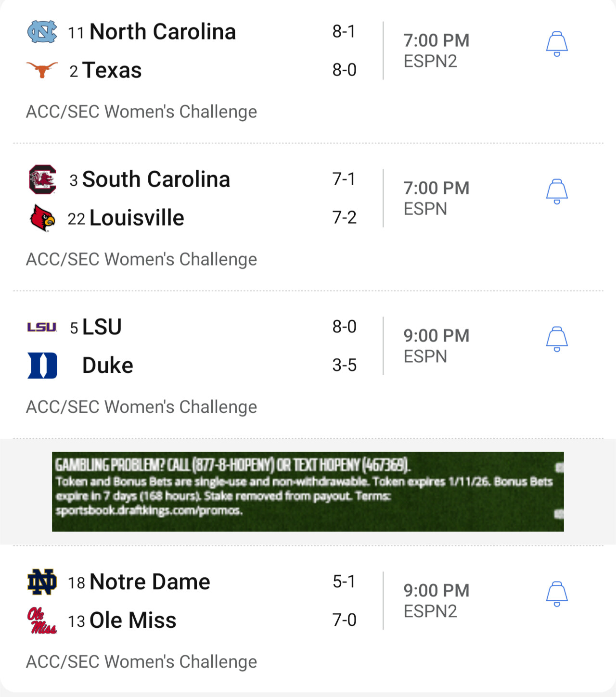Tap the Texas Longhorns logo
The width and height of the screenshot is (616, 697).
click(42, 70)
